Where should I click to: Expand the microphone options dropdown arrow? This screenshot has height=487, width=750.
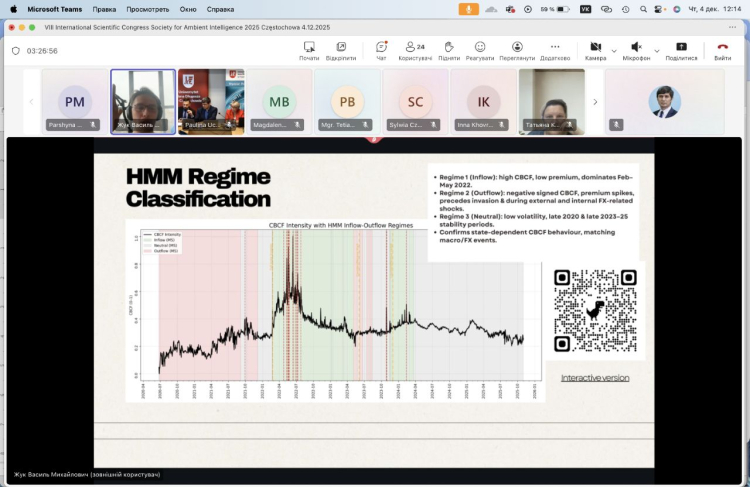657,50
